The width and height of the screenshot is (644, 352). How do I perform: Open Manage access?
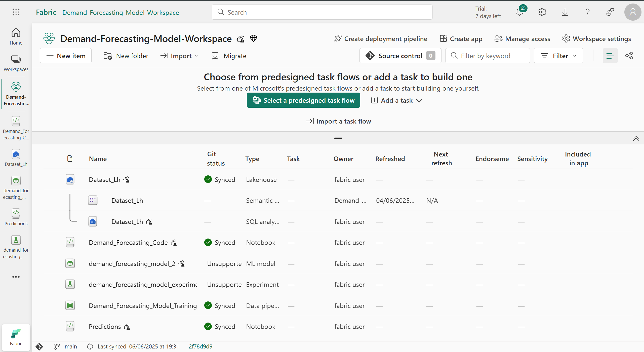click(x=522, y=38)
